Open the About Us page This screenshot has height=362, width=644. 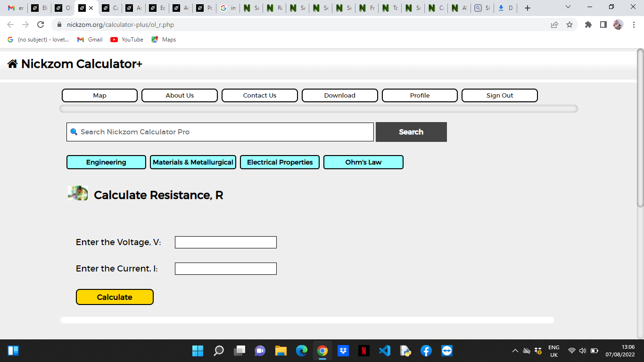pyautogui.click(x=180, y=95)
